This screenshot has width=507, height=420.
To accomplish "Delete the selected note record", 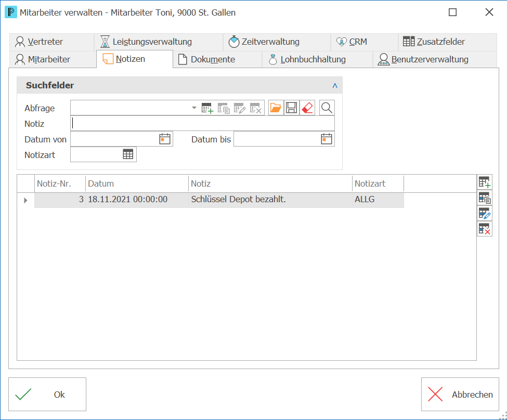I will coord(484,229).
